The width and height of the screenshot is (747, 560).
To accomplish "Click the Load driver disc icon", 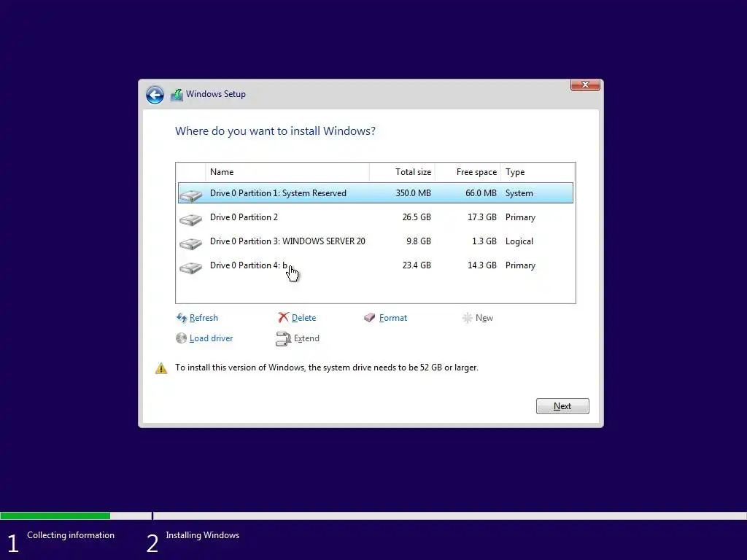I will (x=181, y=338).
